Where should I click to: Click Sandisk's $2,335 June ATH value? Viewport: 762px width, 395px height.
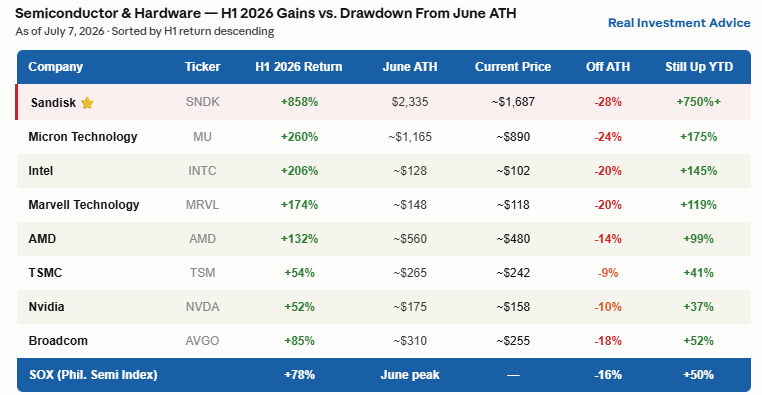[410, 102]
